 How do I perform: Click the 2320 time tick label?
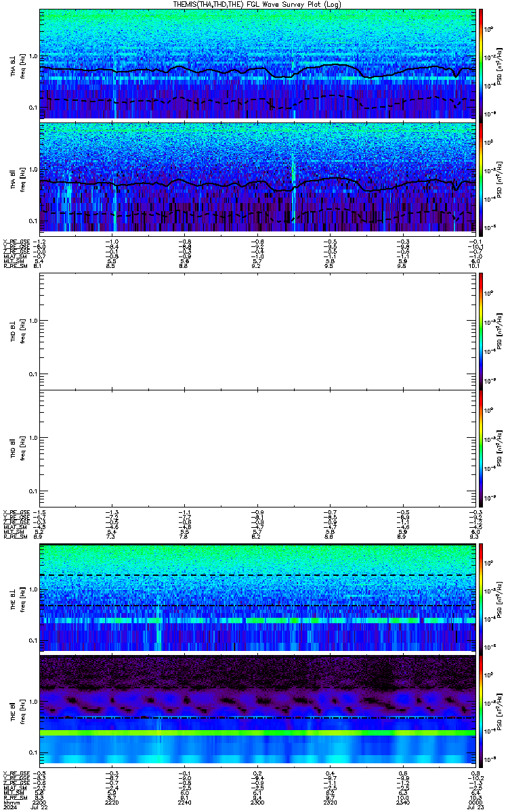point(330,801)
